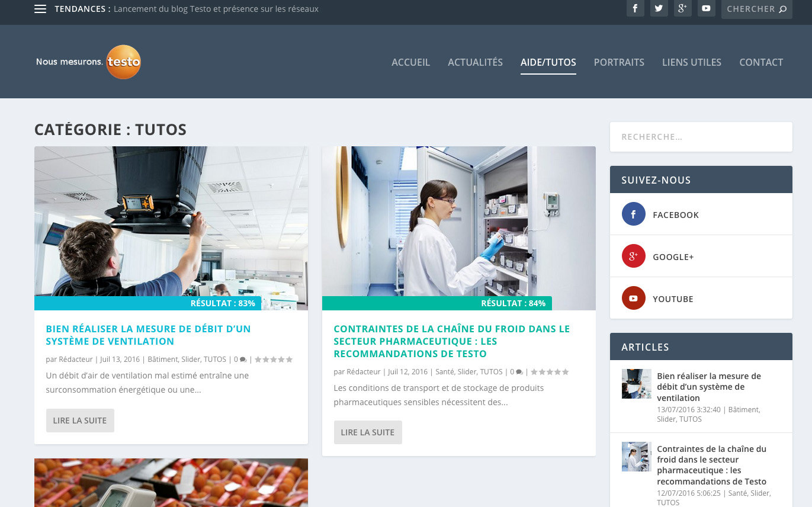This screenshot has width=812, height=507.
Task: Click the Testo logo
Action: 88,62
